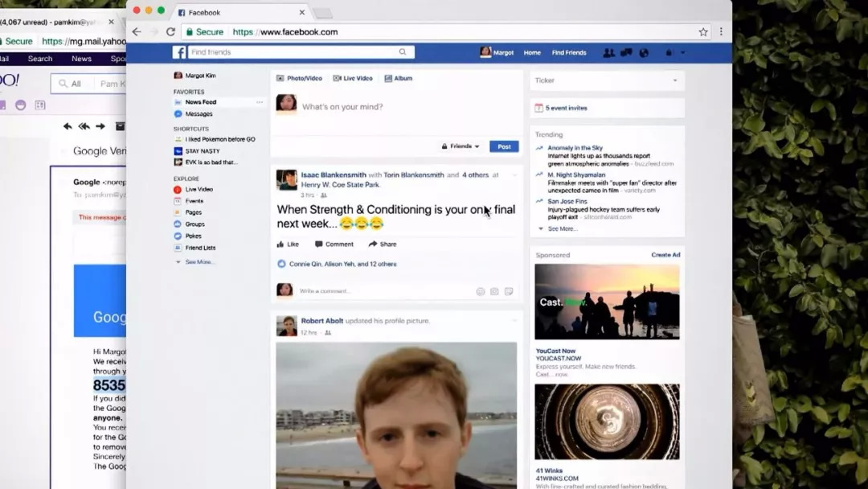
Task: Click the emoji icon in the comment box
Action: tap(481, 291)
